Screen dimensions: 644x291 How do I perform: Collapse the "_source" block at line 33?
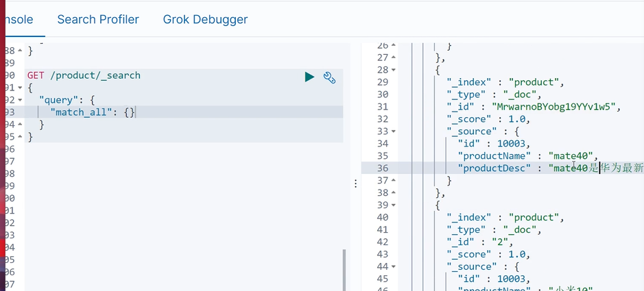click(x=394, y=131)
